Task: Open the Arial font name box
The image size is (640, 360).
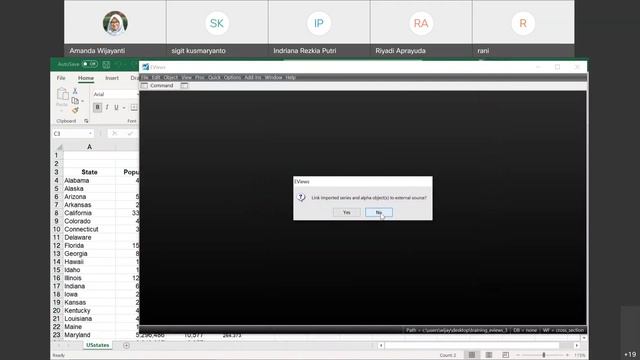Action: pyautogui.click(x=116, y=94)
